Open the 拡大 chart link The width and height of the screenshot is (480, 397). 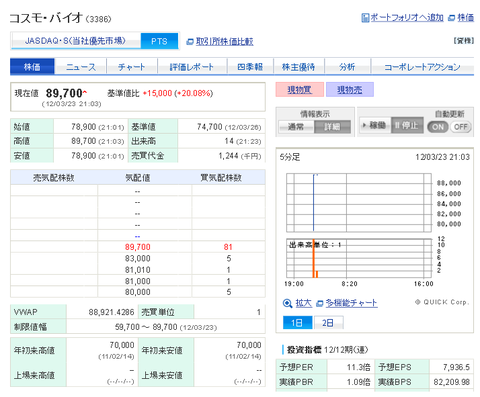[x=303, y=303]
